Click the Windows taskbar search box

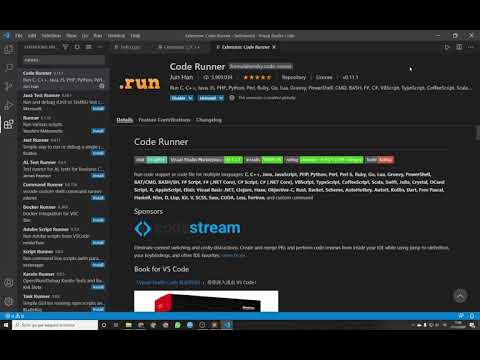tap(55, 325)
